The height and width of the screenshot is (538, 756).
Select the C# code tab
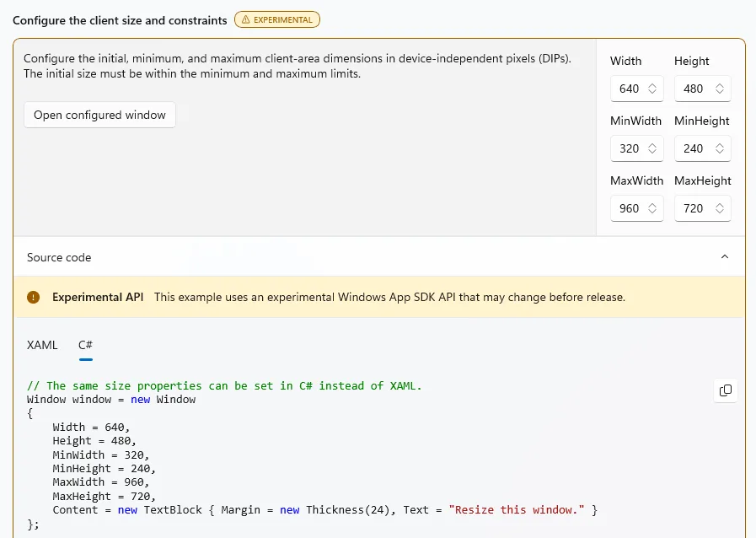pyautogui.click(x=85, y=345)
